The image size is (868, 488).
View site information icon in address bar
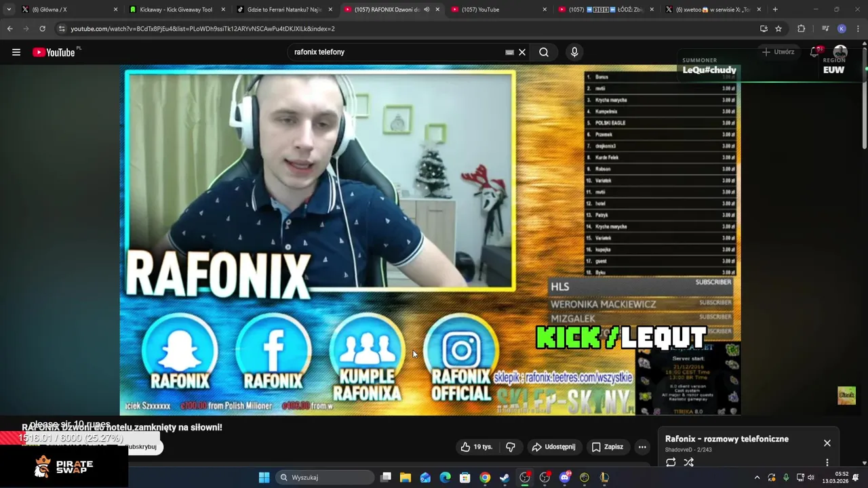tap(62, 28)
